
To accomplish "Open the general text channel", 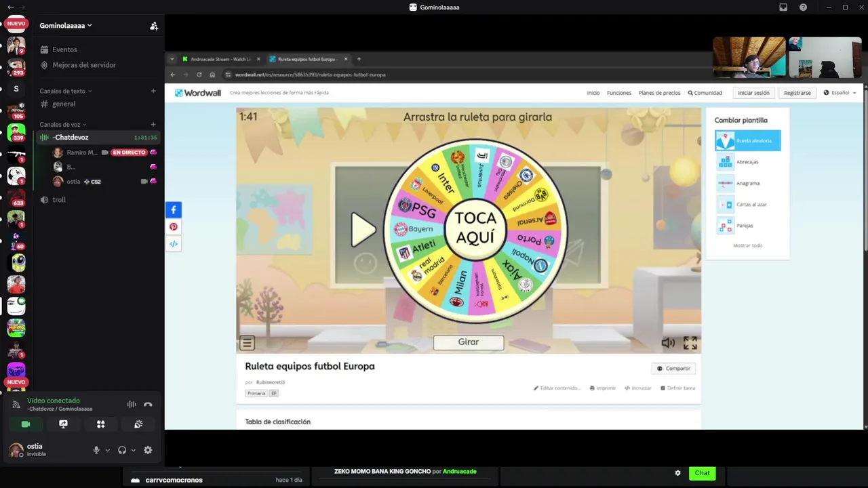I will [x=64, y=104].
